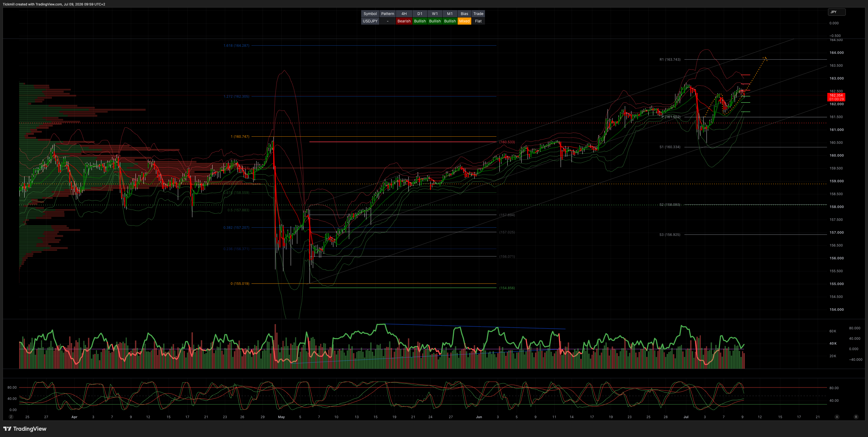This screenshot has width=868, height=437.
Task: Click the USDJPY symbol cell in table
Action: click(x=370, y=21)
